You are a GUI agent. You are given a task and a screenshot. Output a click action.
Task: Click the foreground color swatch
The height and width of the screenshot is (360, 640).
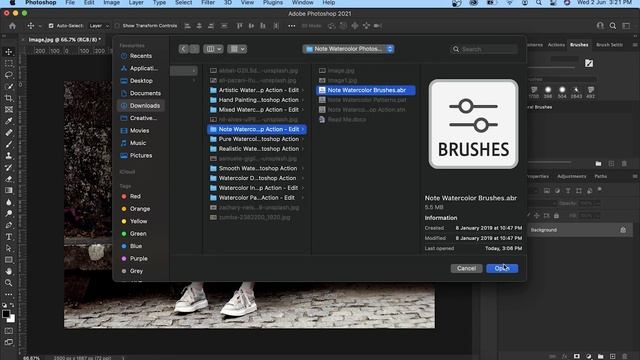pyautogui.click(x=6, y=314)
